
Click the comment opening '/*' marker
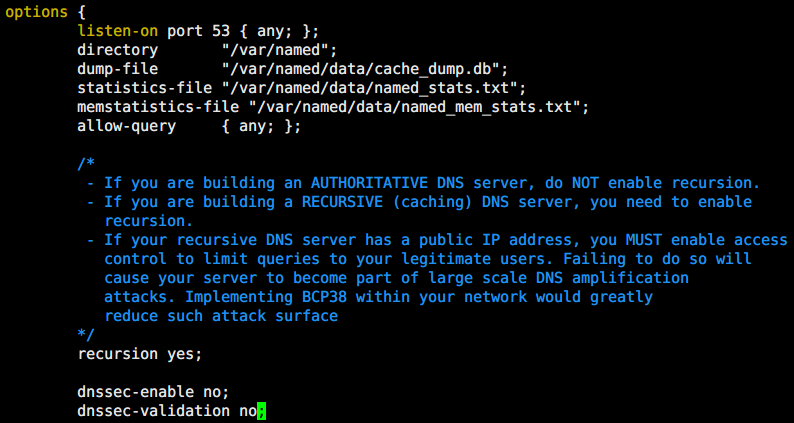(x=86, y=164)
